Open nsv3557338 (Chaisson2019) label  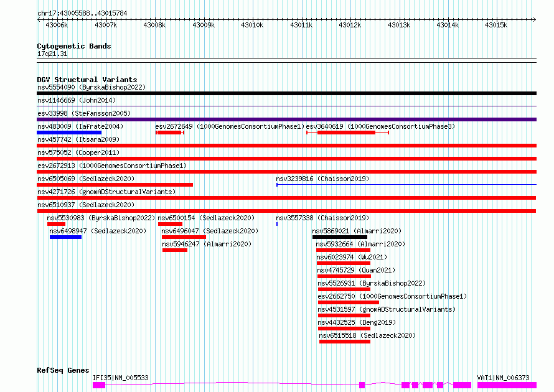point(322,218)
